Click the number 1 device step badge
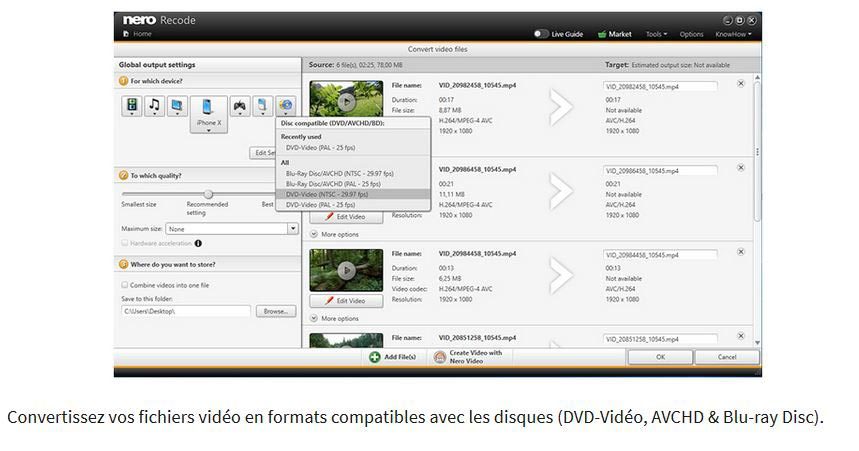Viewport: 859px width, 451px height. click(123, 81)
